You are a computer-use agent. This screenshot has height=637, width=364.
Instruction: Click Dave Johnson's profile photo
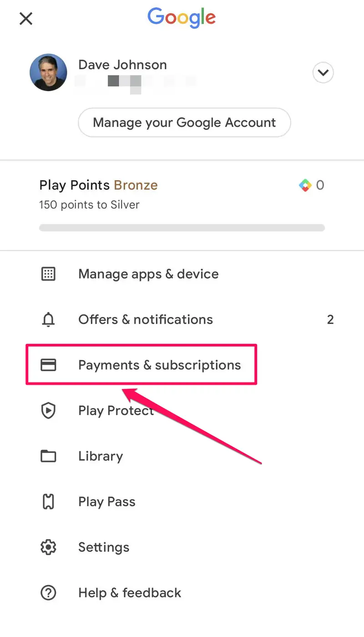pos(48,72)
